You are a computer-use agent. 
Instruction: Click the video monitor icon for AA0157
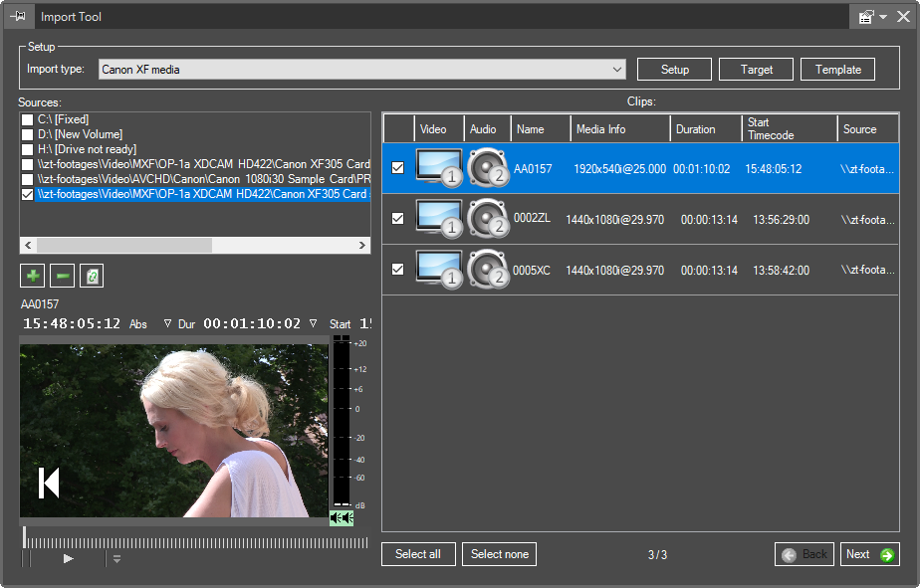439,168
